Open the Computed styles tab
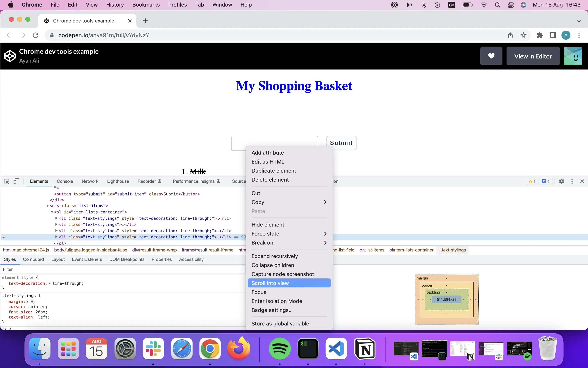 click(x=33, y=259)
